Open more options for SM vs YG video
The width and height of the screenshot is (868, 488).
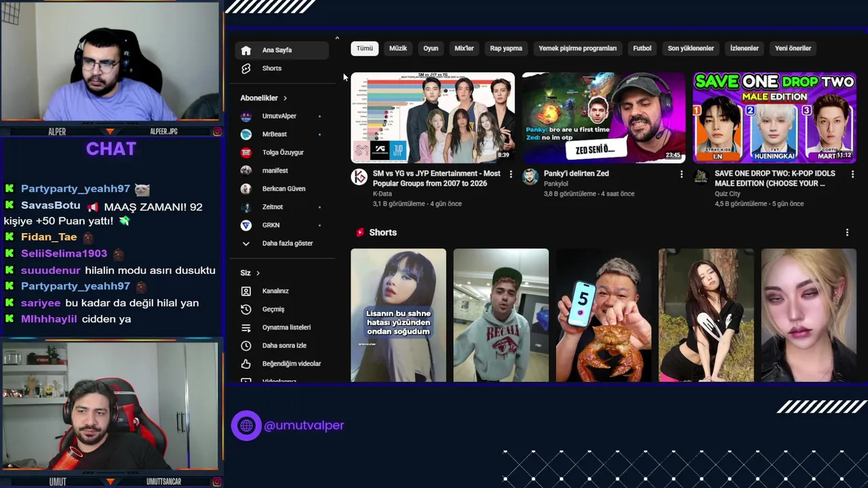[511, 174]
